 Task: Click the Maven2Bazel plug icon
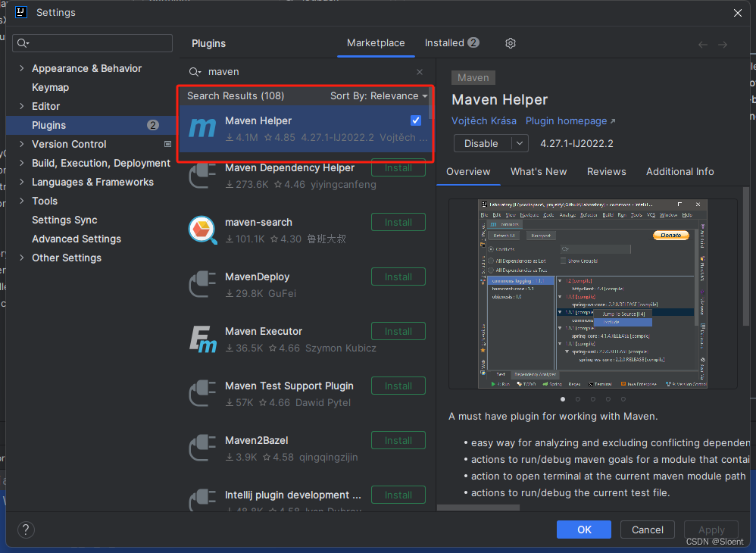[202, 448]
